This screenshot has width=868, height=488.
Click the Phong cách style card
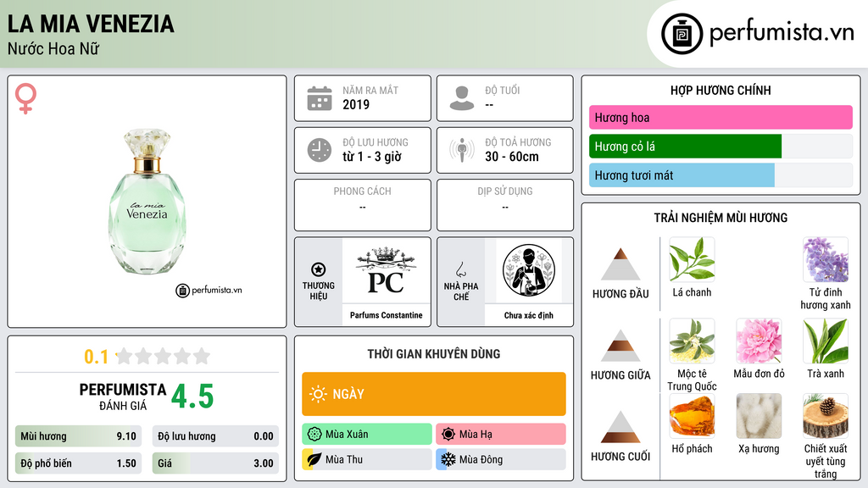point(363,205)
